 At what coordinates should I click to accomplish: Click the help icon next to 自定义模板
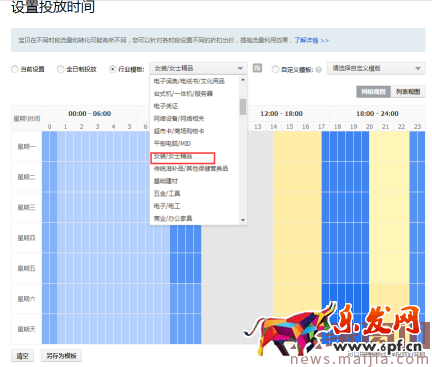point(319,70)
